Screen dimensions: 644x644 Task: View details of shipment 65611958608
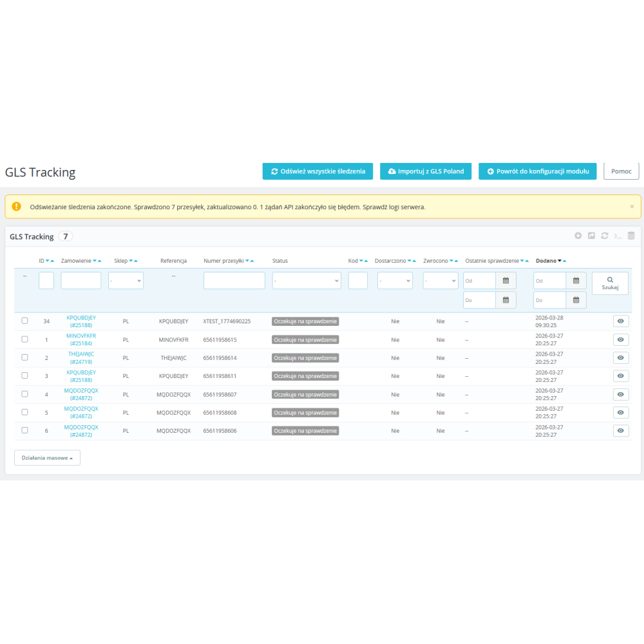click(621, 412)
